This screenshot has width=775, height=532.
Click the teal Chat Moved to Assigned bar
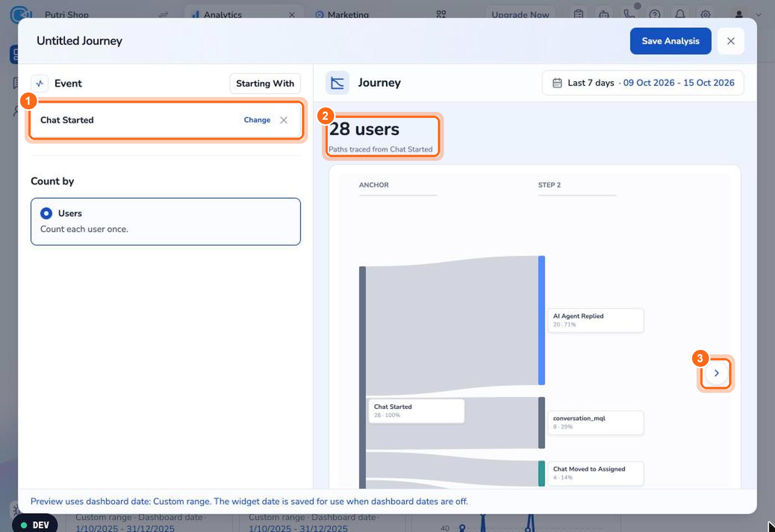click(x=541, y=473)
